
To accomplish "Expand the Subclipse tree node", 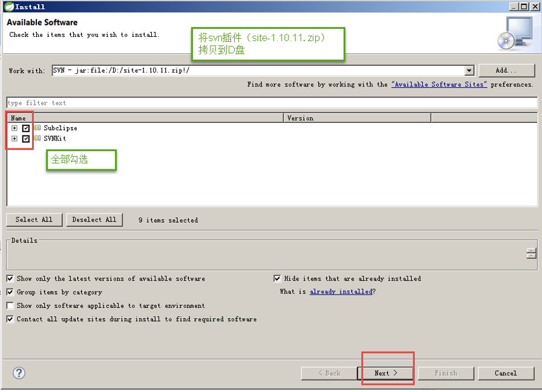I will (14, 128).
